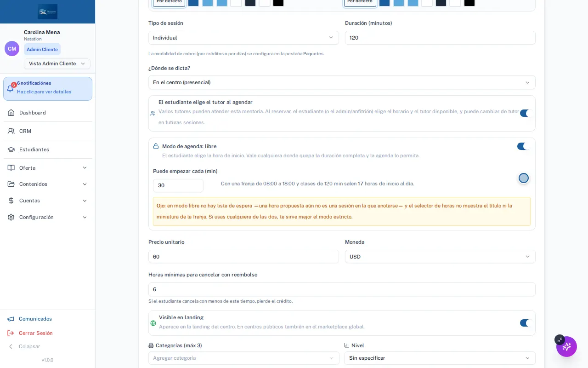This screenshot has width=588, height=368.
Task: Open the purple sparkle assistant button
Action: tap(566, 346)
